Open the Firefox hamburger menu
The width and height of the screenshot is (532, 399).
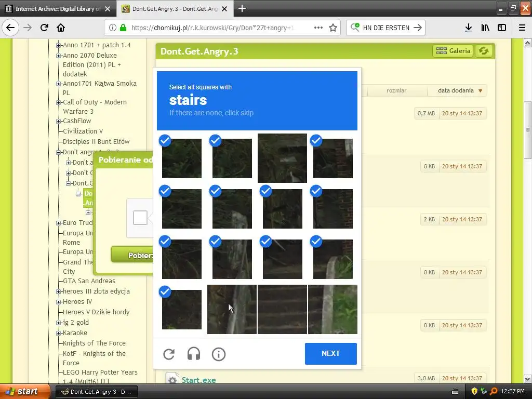(522, 28)
